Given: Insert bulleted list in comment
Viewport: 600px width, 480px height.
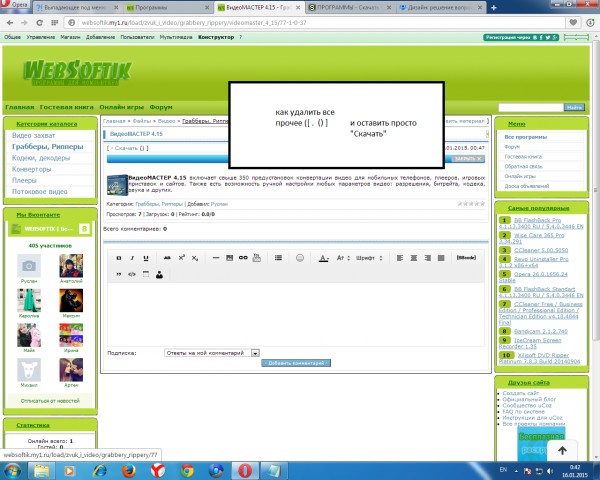Looking at the screenshot, I should point(278,258).
